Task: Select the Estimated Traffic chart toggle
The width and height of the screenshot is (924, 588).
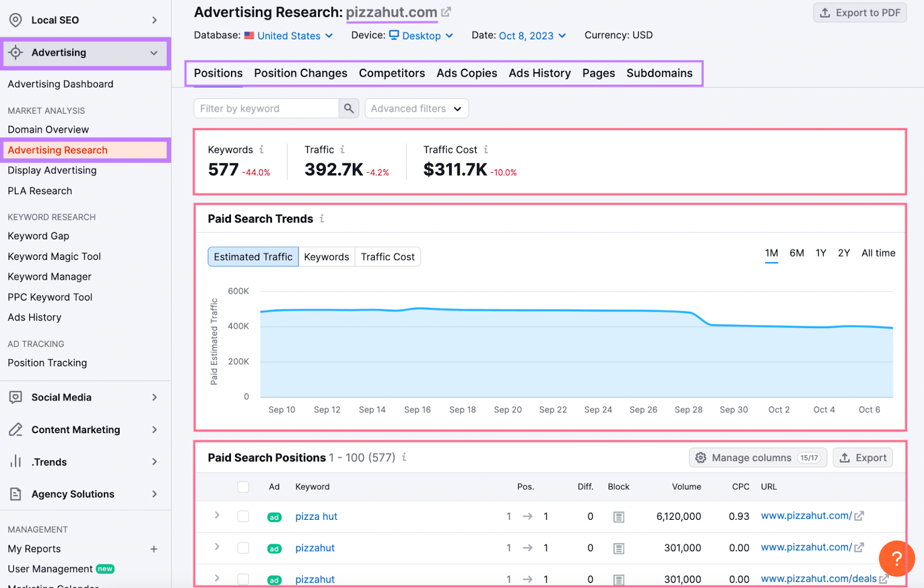Action: tap(253, 257)
